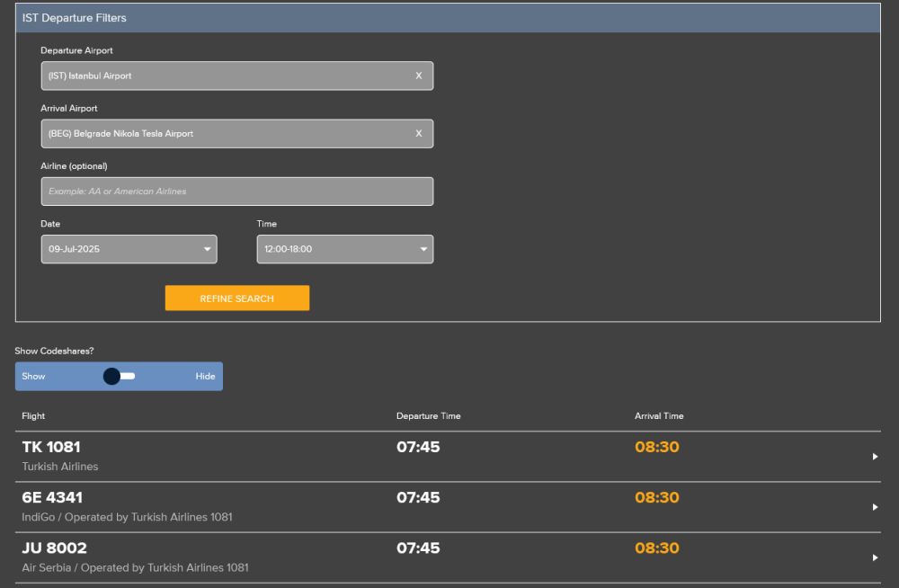Select the Hide codeshares option label
This screenshot has width=899, height=588.
point(205,377)
